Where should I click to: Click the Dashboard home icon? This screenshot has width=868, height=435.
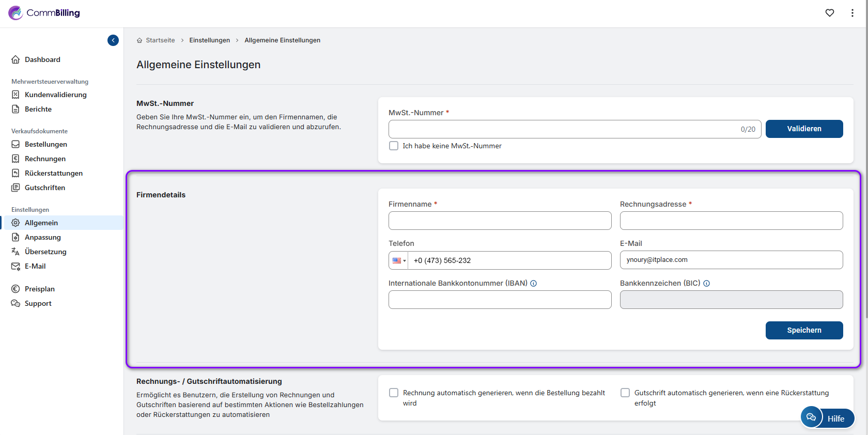[x=16, y=59]
